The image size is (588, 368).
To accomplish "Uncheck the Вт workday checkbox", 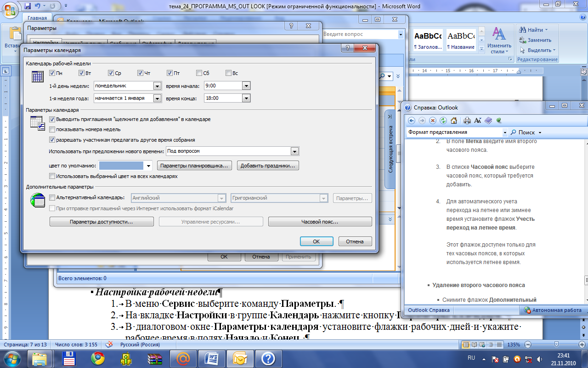I will coord(81,73).
